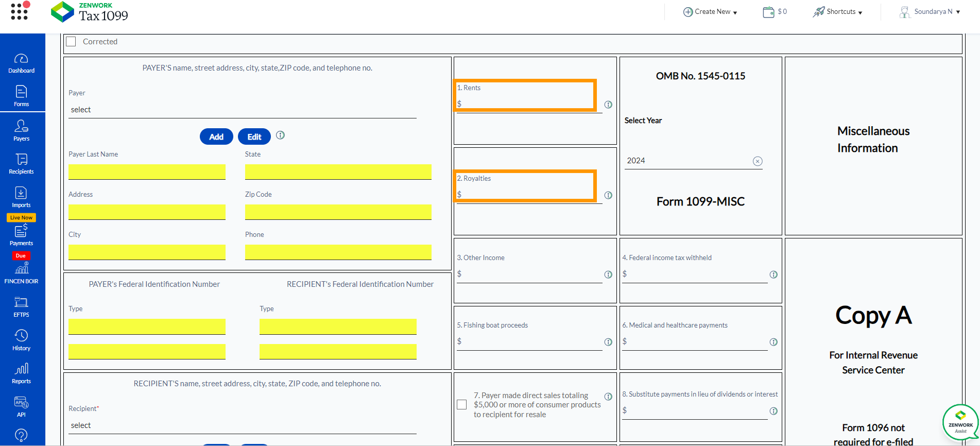Open the Recipient select dropdown
This screenshot has height=446, width=980.
click(x=243, y=425)
